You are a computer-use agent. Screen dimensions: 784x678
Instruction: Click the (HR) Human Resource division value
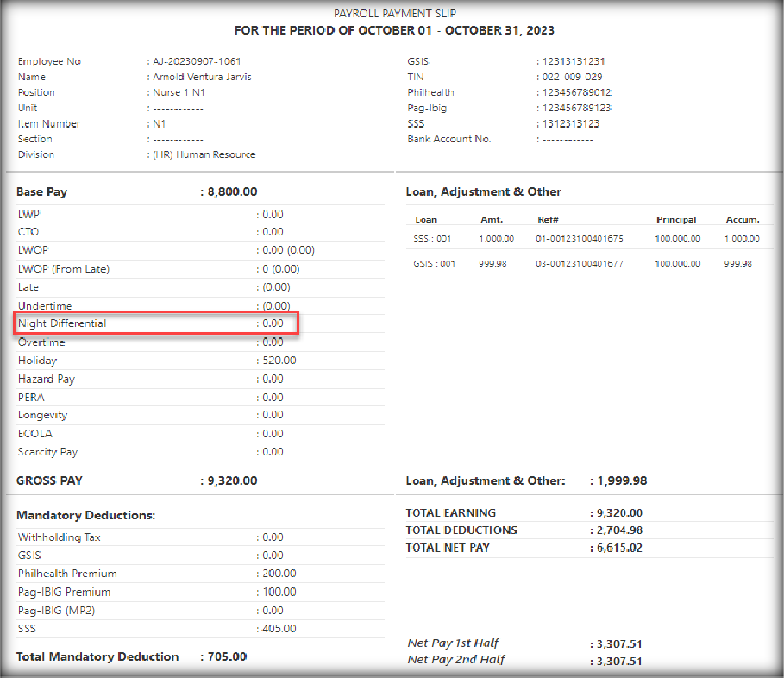[204, 155]
